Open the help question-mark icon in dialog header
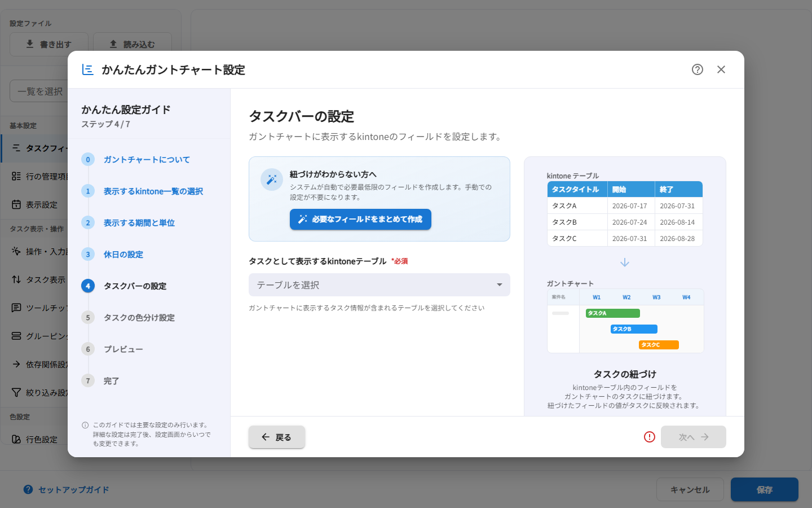Image resolution: width=812 pixels, height=508 pixels. [698, 69]
